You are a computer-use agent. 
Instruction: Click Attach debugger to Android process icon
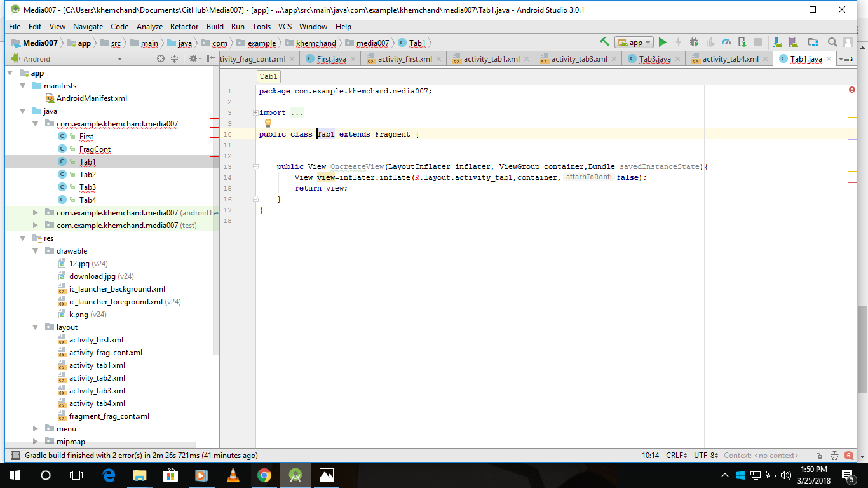pyautogui.click(x=742, y=43)
